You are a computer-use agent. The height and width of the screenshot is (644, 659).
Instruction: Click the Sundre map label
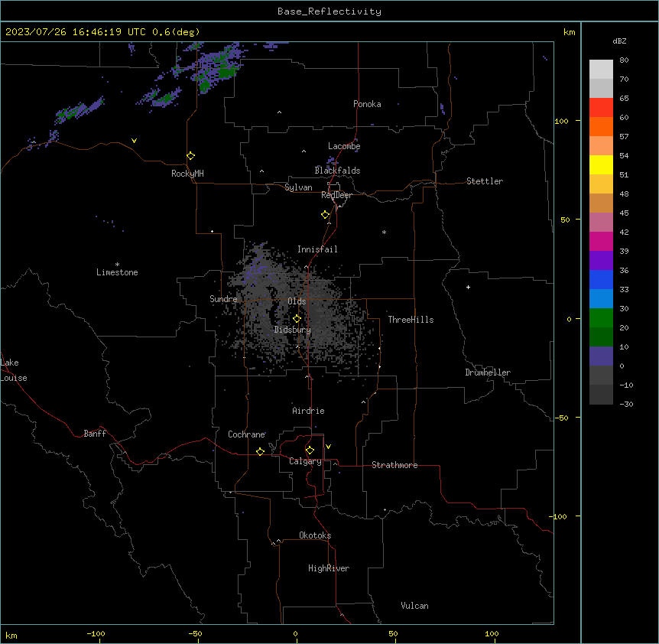[223, 299]
